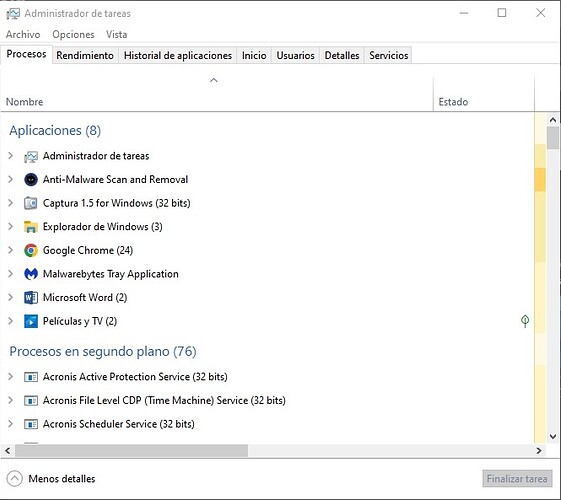
Task: Expand the Películas y TV (2) group
Action: click(11, 321)
